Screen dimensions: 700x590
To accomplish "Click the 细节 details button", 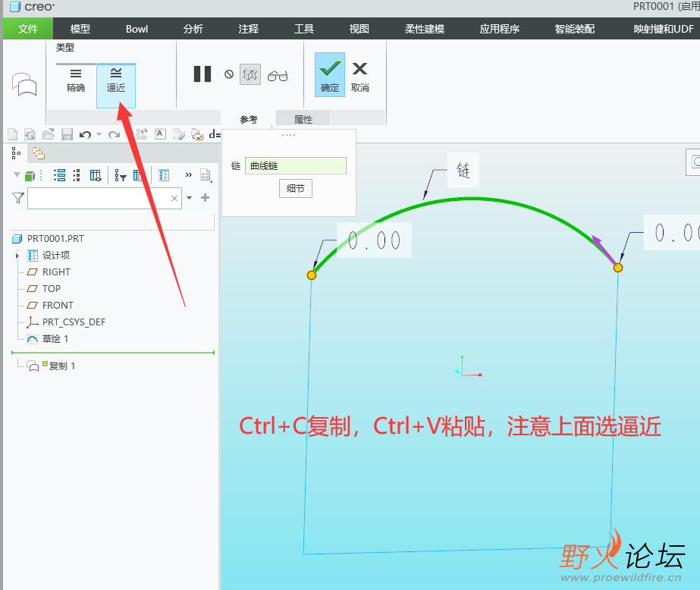I will (x=296, y=188).
